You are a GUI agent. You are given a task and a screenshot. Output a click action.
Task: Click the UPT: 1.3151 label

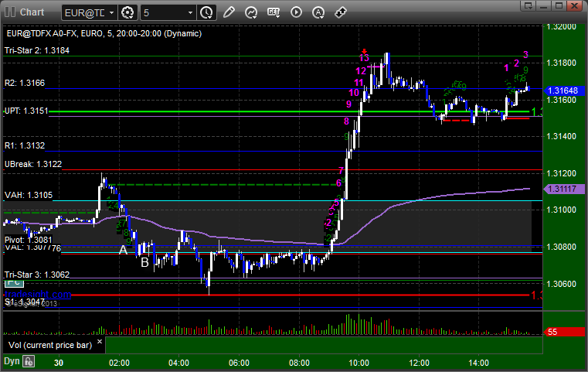[26, 111]
